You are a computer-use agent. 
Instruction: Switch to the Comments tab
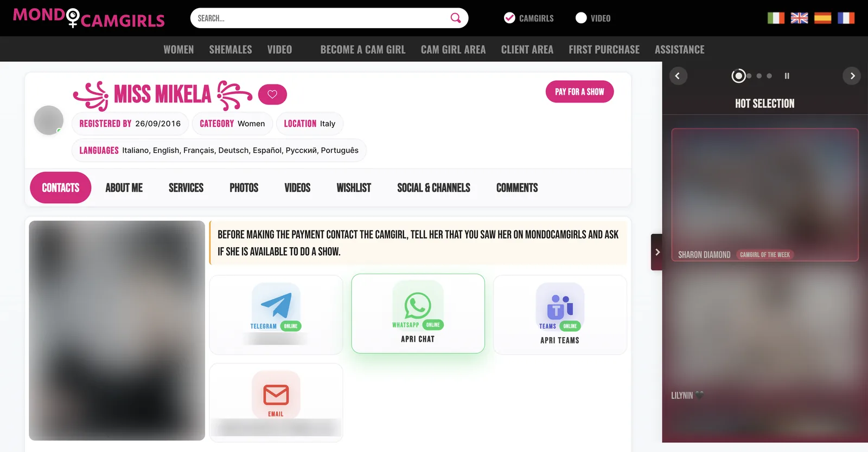click(517, 188)
